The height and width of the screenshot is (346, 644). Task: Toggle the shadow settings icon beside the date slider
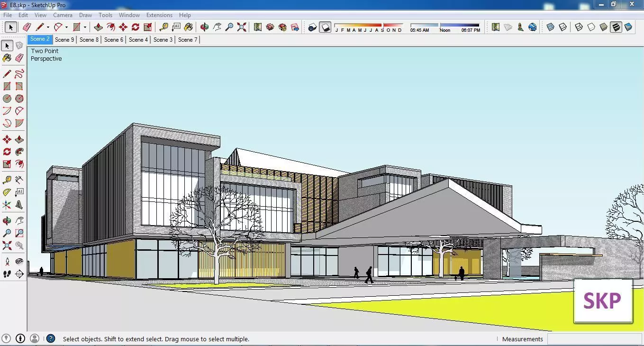point(312,27)
